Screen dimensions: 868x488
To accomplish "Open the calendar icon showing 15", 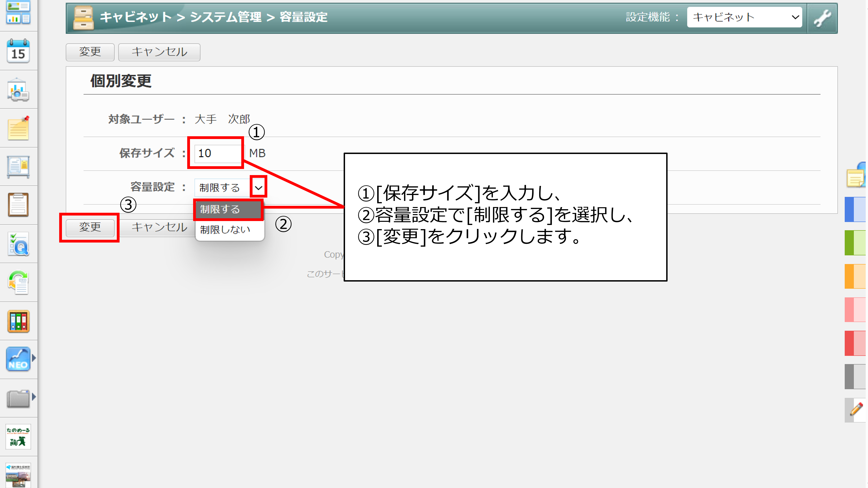I will (18, 51).
